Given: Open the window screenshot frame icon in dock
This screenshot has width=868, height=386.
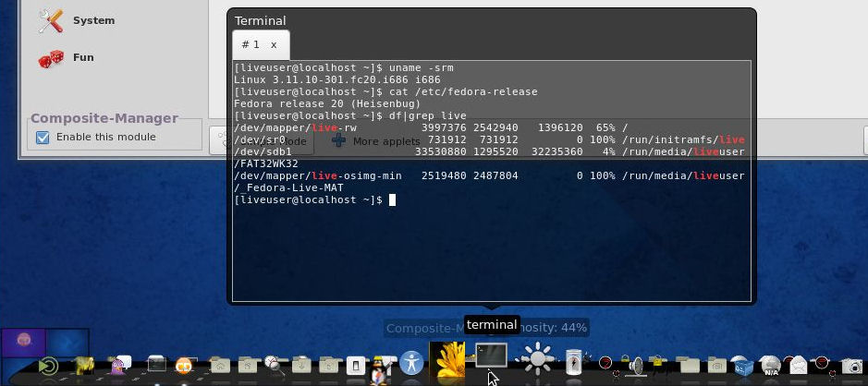Looking at the screenshot, I should 157,363.
